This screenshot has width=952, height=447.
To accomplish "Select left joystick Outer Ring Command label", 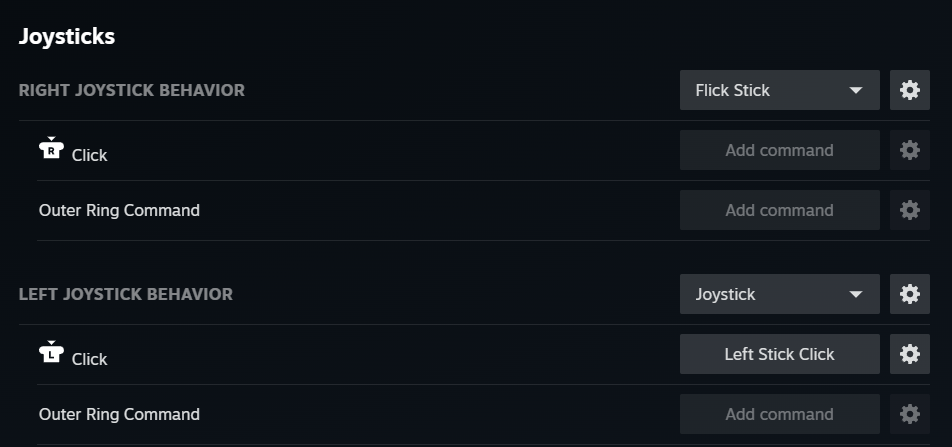I will [x=119, y=414].
